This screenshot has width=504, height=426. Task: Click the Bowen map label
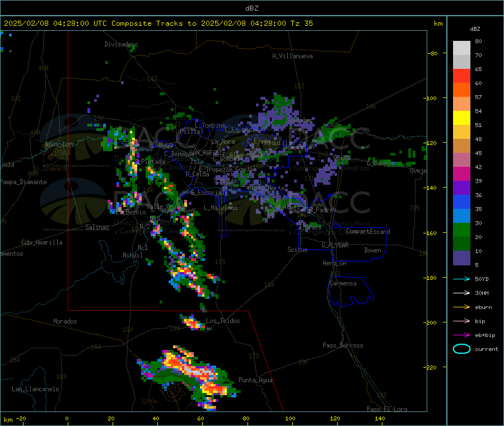pyautogui.click(x=372, y=250)
